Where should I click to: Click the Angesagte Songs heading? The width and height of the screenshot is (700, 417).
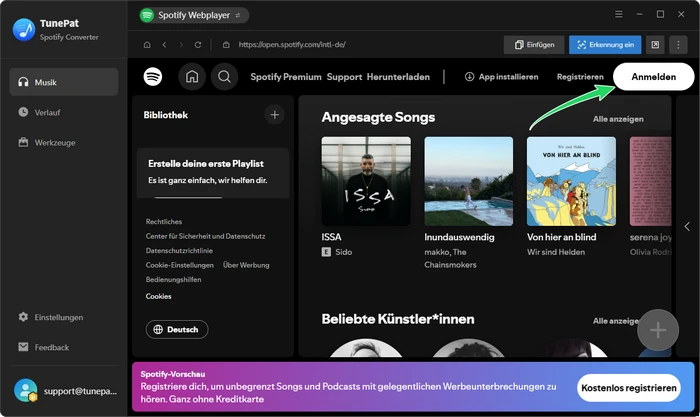click(x=378, y=117)
